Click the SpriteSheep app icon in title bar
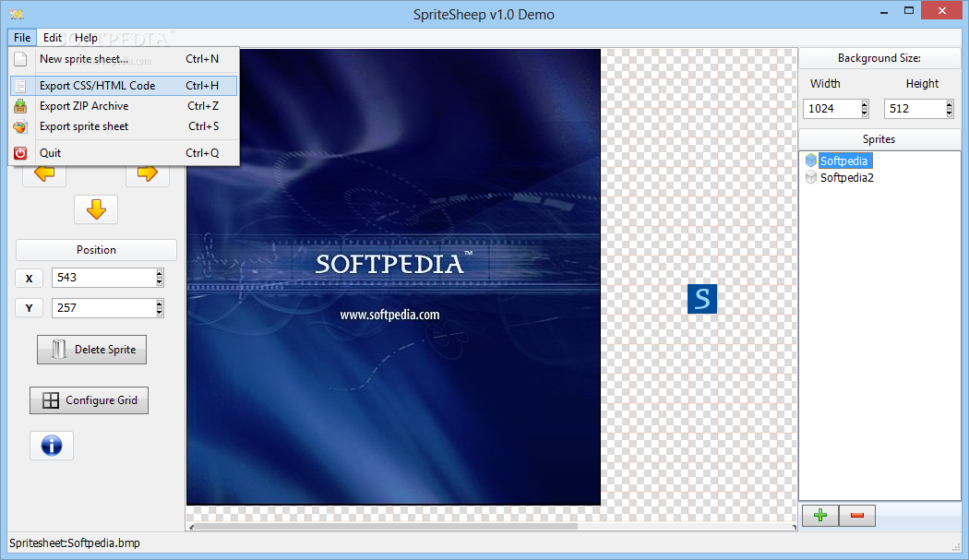Viewport: 969px width, 560px height. (17, 14)
